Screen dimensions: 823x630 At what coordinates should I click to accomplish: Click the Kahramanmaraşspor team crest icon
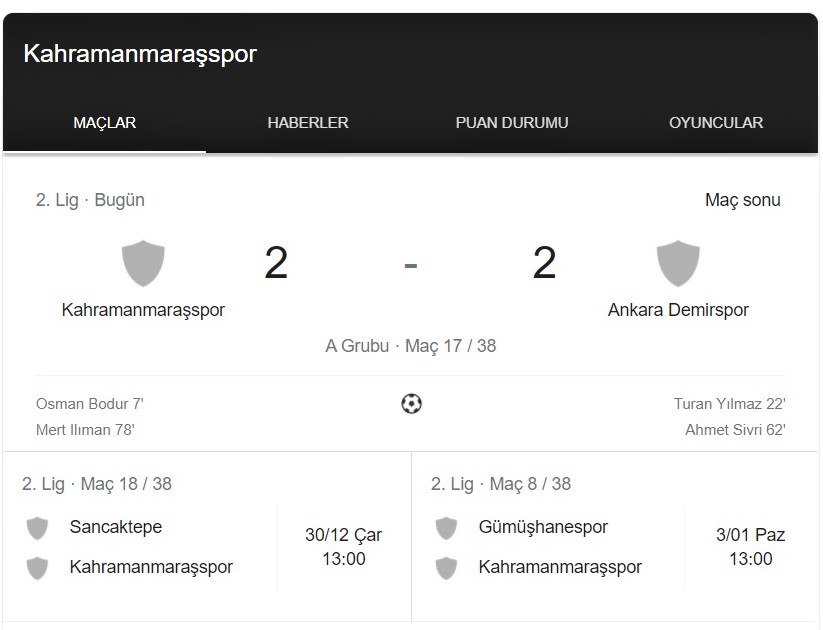pos(143,263)
